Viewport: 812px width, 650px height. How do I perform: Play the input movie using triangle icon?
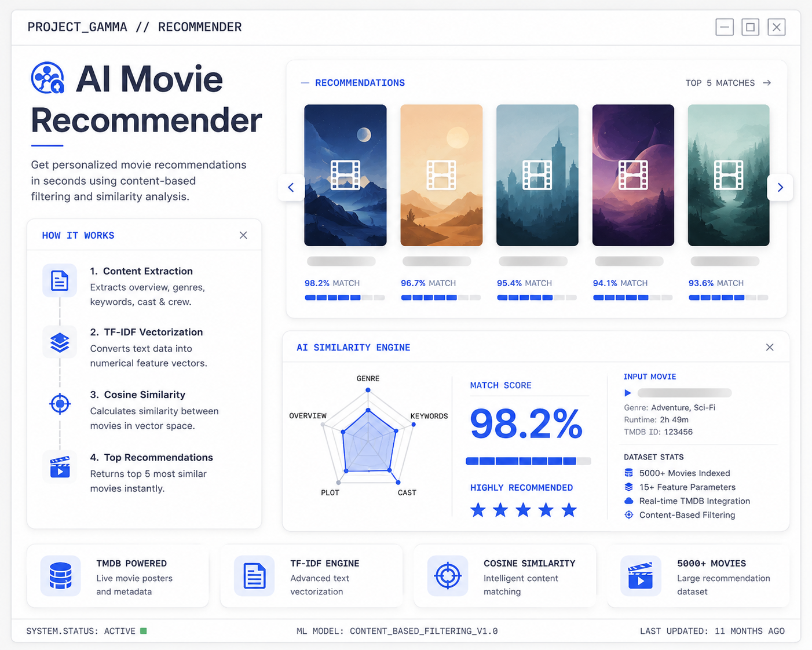(628, 393)
